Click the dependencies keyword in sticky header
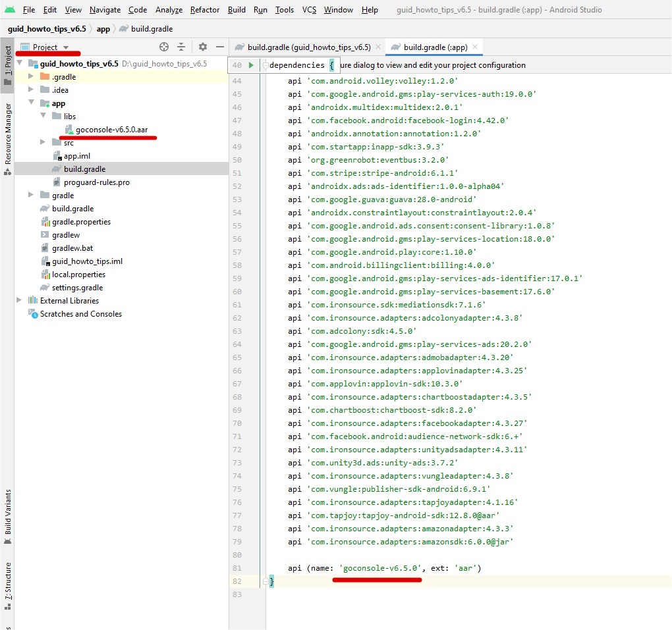This screenshot has width=672, height=630. tap(297, 65)
